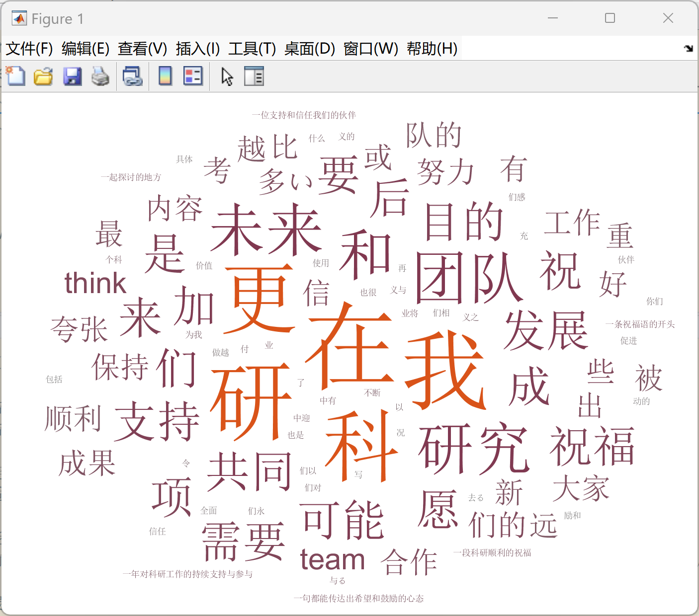Screen dimensions: 699x616
Task: Click the phrase "一位支持和信任我们的伙伴"
Action: tap(304, 115)
